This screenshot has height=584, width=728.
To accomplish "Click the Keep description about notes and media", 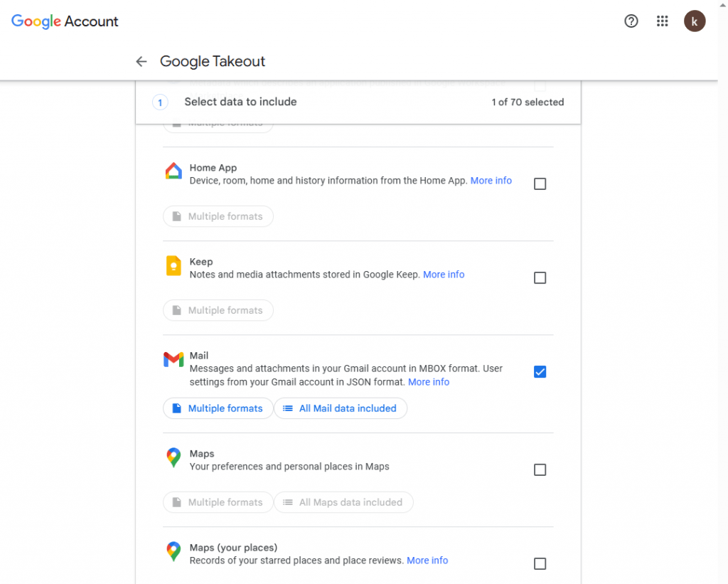I will pos(304,275).
